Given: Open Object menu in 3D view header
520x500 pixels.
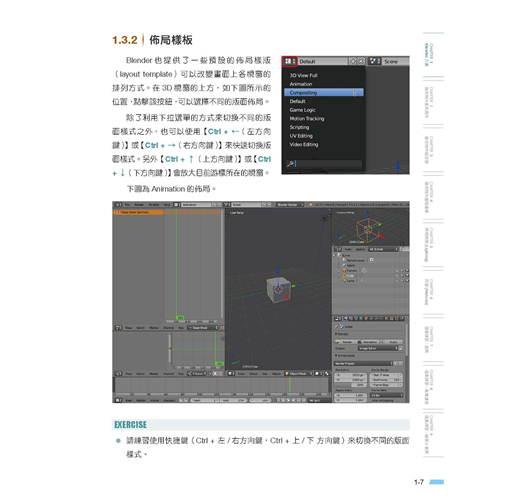Looking at the screenshot, I should point(276,374).
